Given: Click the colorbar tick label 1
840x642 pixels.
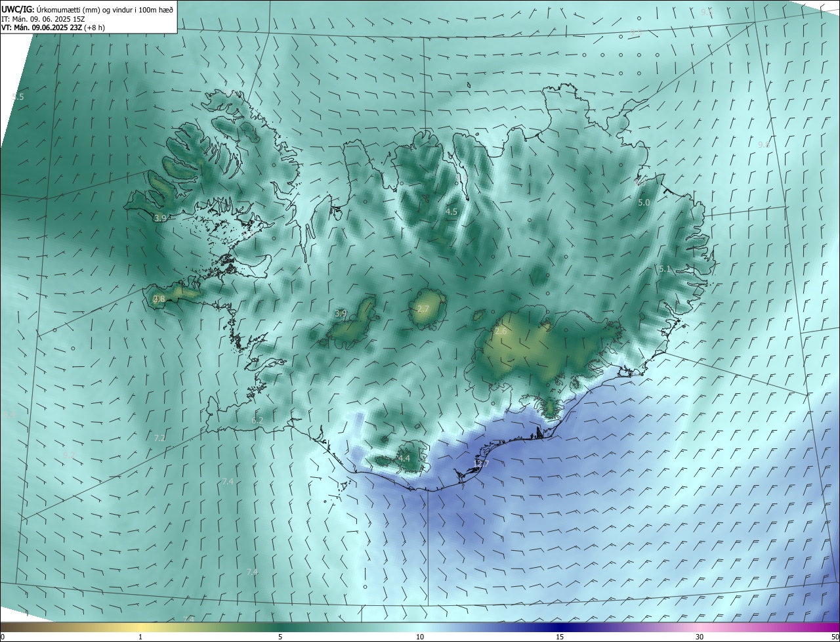Looking at the screenshot, I should coord(140,637).
